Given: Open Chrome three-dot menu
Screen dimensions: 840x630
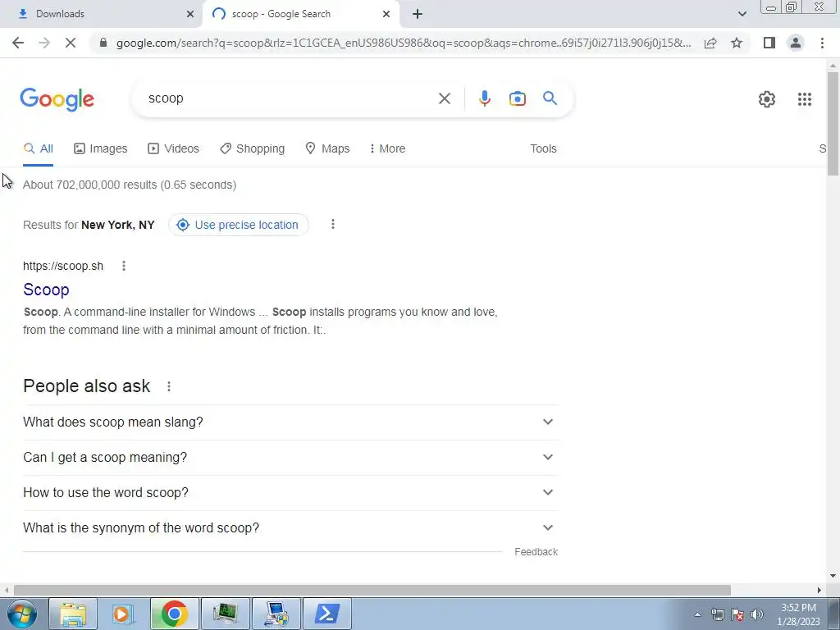Looking at the screenshot, I should [x=822, y=43].
